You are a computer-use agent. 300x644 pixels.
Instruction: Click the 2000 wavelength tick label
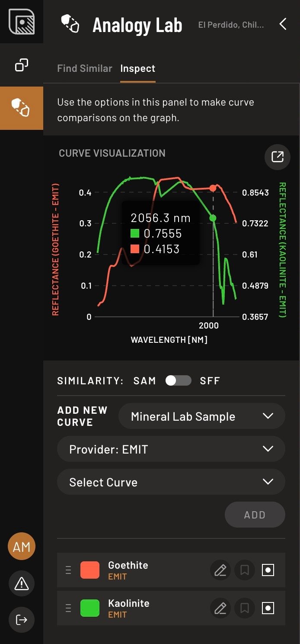(x=209, y=325)
